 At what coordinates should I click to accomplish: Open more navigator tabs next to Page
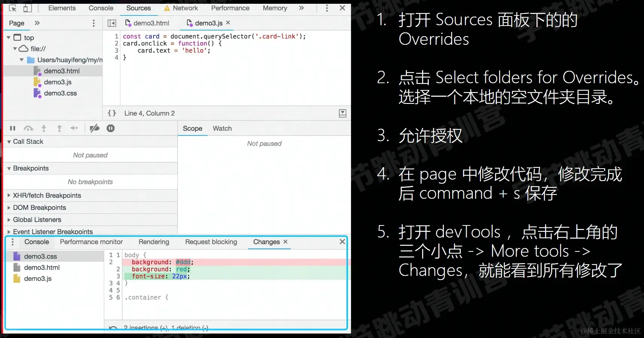(37, 23)
